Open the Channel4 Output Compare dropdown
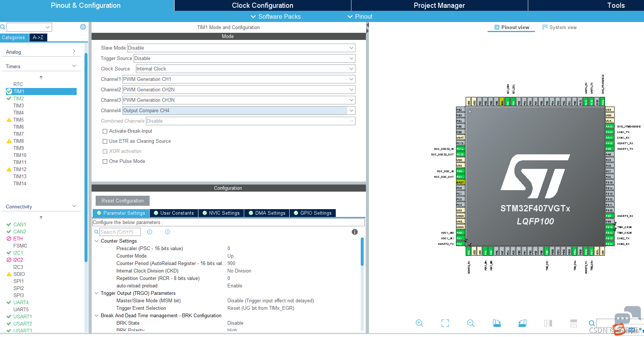644x337 pixels. 239,111
